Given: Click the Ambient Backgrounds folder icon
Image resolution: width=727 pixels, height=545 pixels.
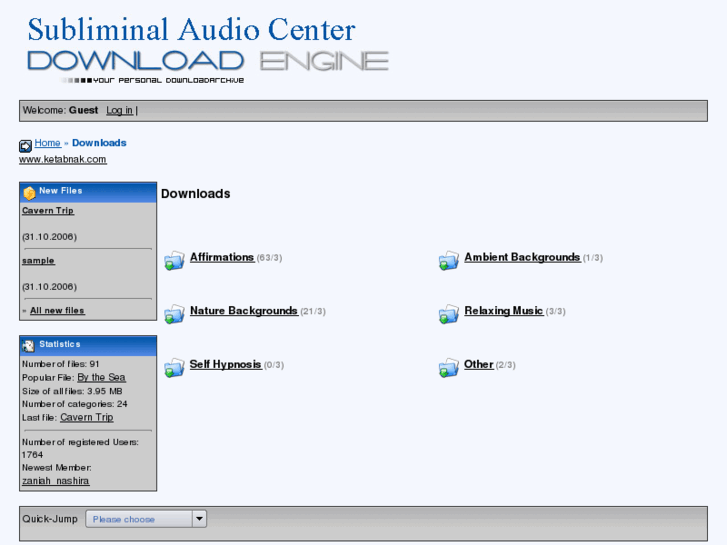Looking at the screenshot, I should point(449,260).
